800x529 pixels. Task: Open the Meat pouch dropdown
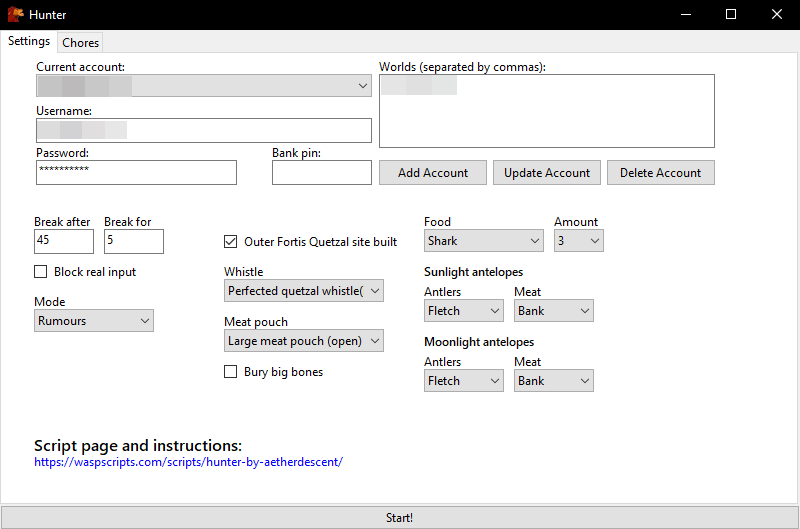[304, 341]
